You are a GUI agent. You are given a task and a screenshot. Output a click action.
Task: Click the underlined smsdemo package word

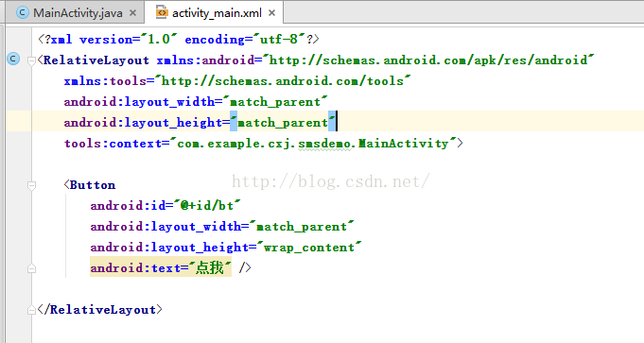(x=324, y=144)
